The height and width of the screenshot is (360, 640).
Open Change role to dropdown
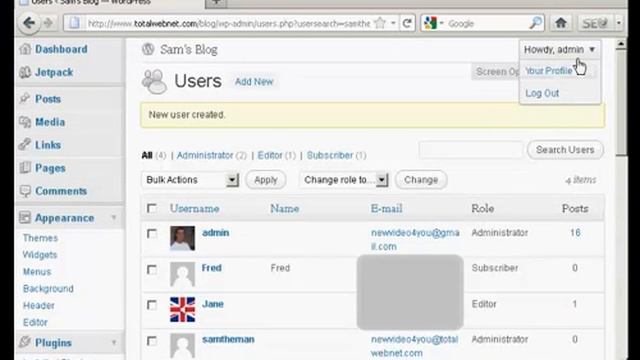point(344,180)
